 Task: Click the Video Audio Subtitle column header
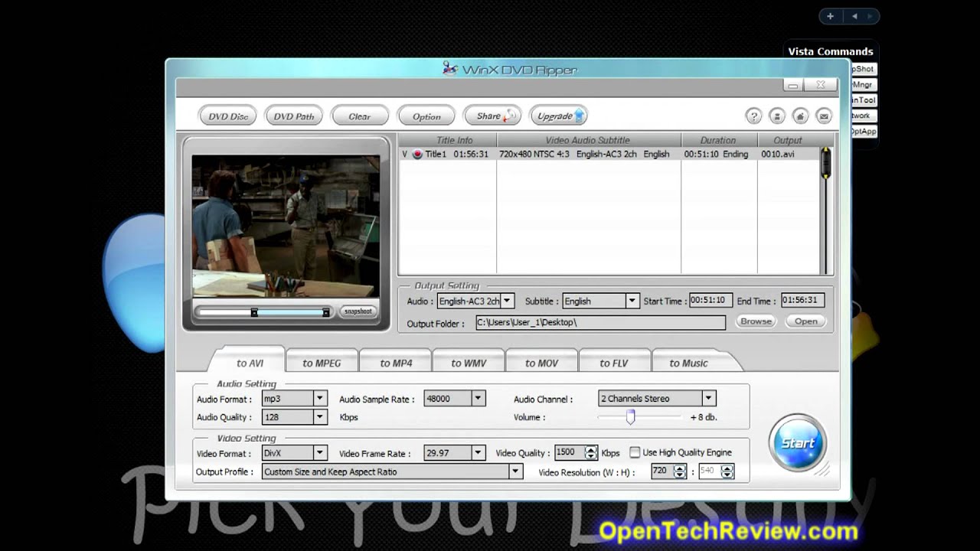click(x=587, y=140)
